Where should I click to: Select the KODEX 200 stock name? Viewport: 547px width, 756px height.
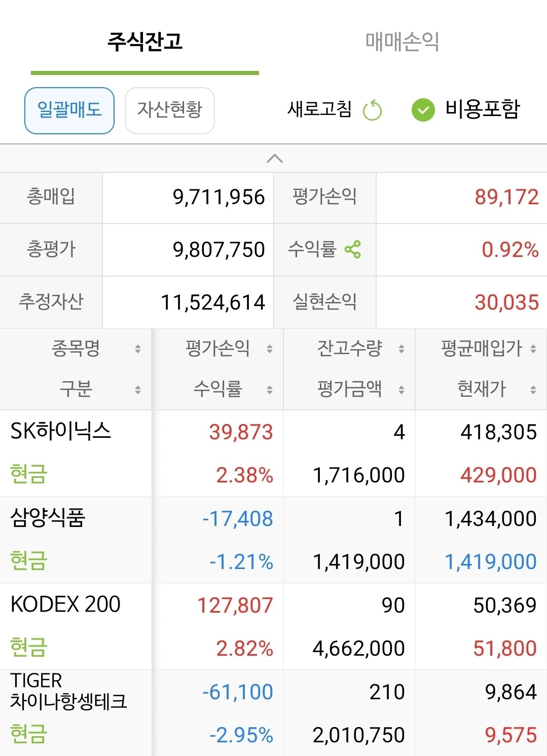[65, 604]
